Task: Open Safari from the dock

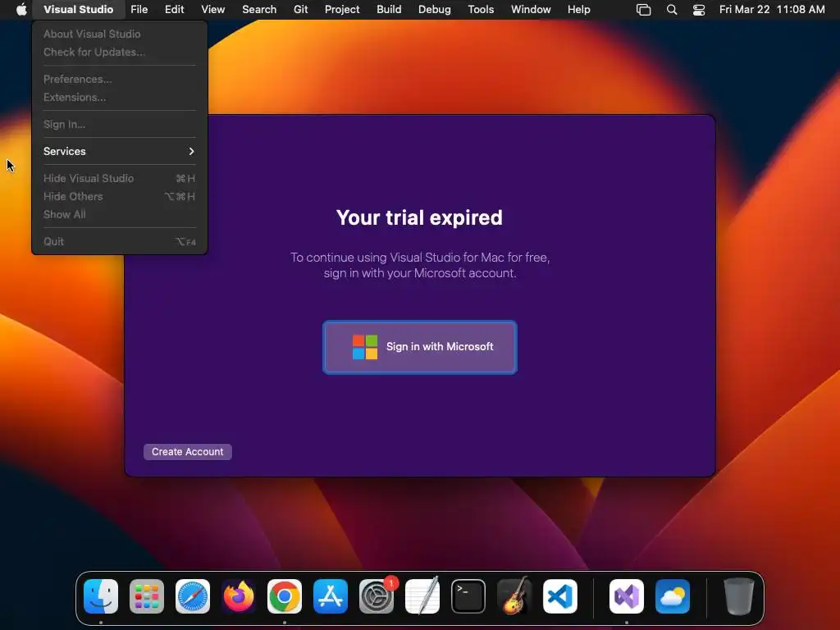Action: pyautogui.click(x=193, y=596)
